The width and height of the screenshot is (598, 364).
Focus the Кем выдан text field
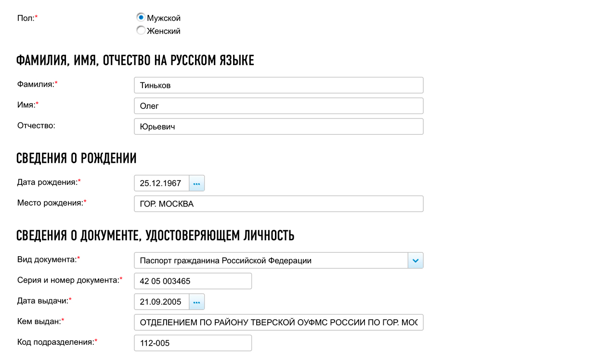click(x=278, y=322)
